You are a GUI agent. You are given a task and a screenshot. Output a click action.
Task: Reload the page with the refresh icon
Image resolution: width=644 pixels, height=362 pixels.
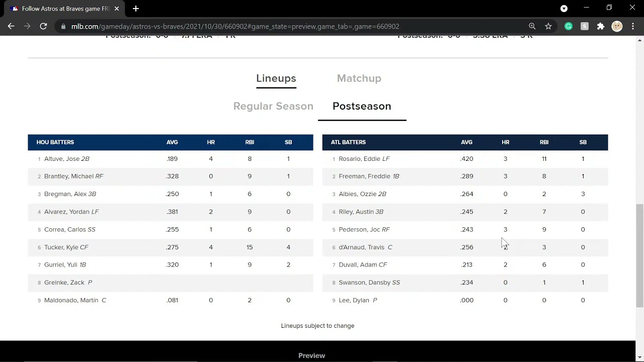(43, 26)
